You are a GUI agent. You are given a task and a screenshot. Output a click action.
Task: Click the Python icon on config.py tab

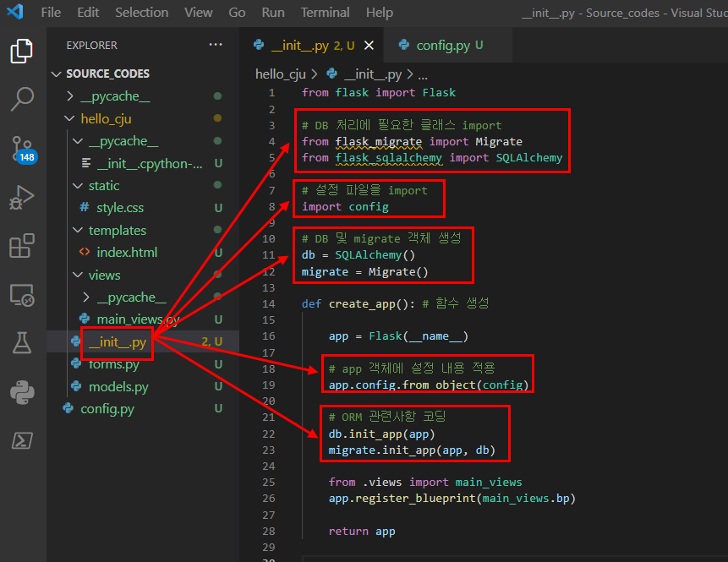[x=404, y=45]
